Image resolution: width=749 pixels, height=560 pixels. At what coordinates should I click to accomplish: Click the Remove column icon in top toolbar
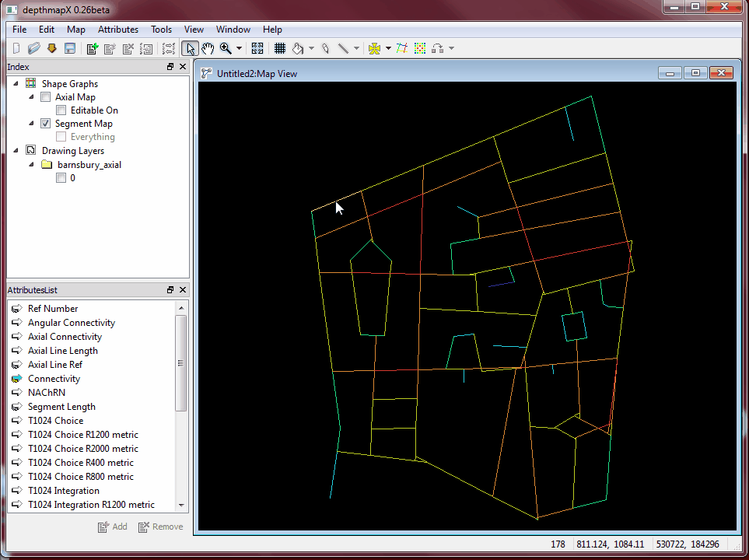(x=128, y=48)
